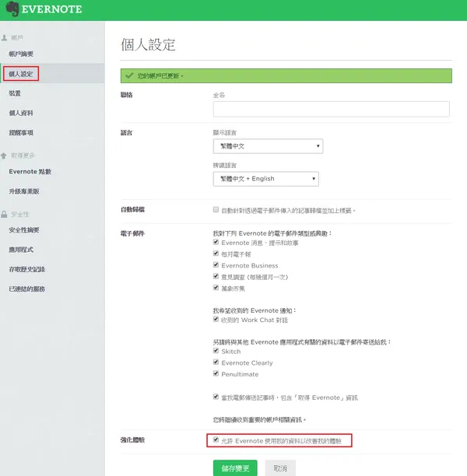The height and width of the screenshot is (476, 467).
Task: Open 已連結的服務 page
Action: [x=27, y=289]
